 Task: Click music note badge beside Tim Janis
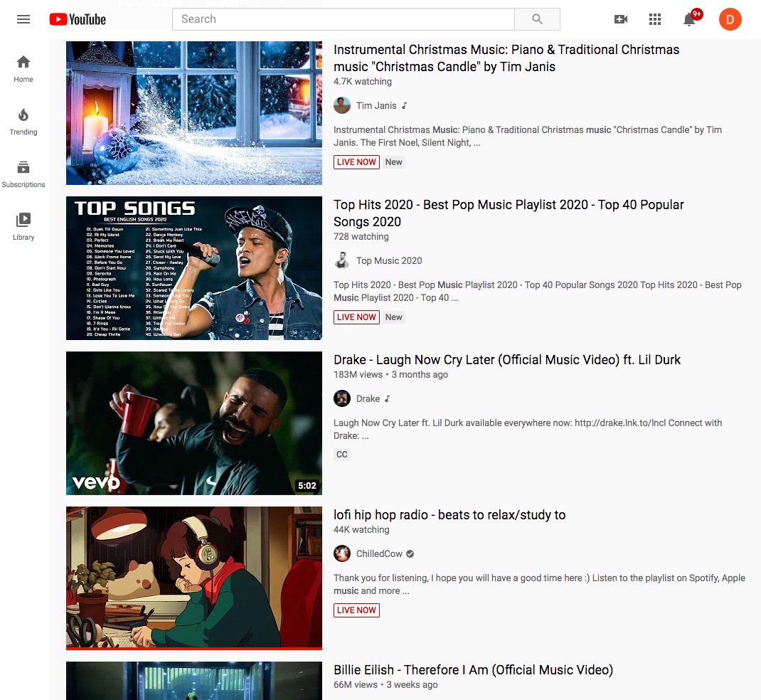pyautogui.click(x=404, y=105)
